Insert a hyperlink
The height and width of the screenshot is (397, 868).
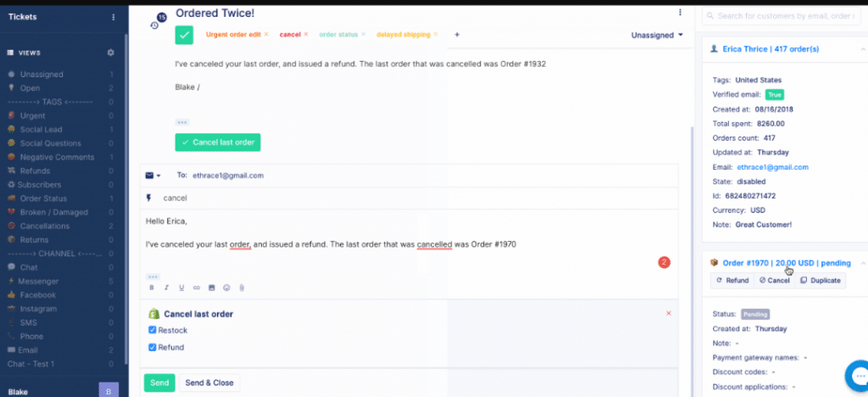pos(196,288)
